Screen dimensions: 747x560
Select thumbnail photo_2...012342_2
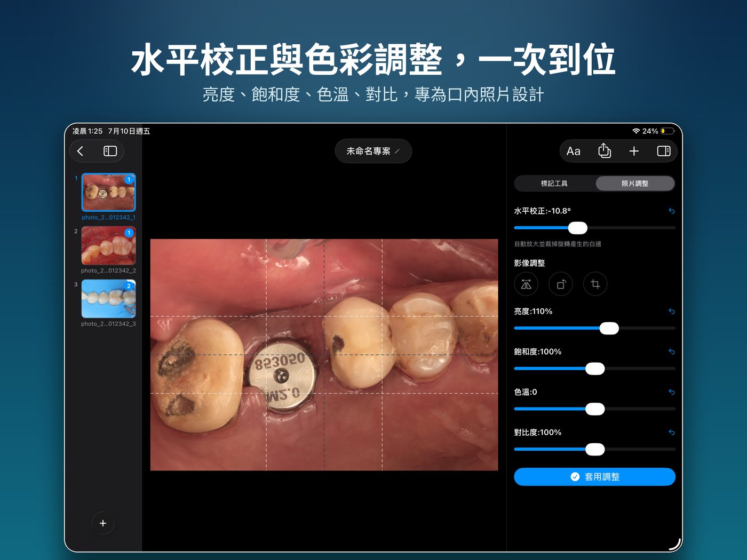pos(109,245)
